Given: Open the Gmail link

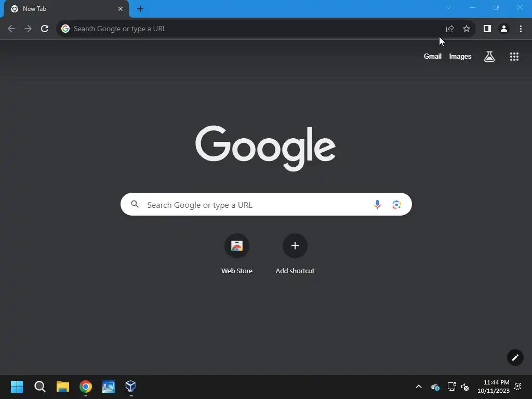Looking at the screenshot, I should tap(432, 57).
